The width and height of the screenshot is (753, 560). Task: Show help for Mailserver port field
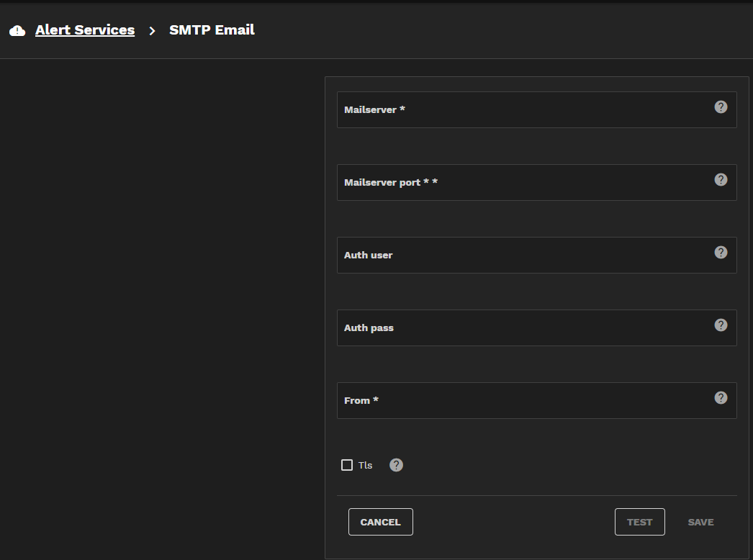click(x=721, y=180)
